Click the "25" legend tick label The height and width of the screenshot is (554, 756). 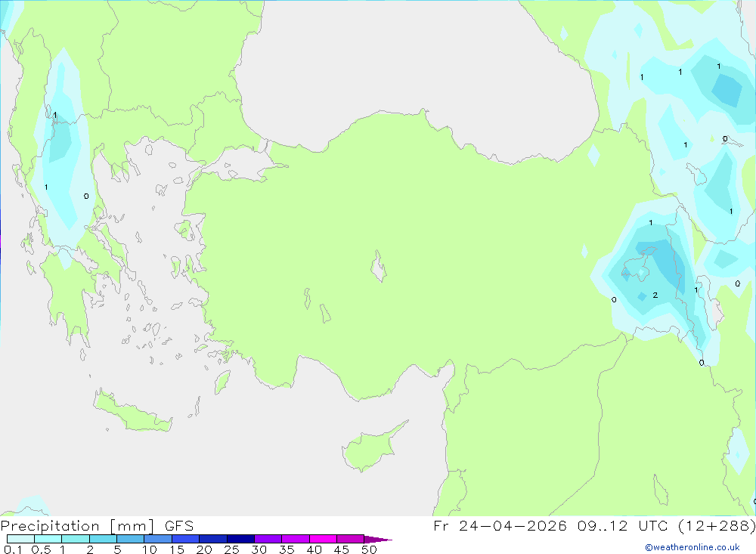tap(232, 549)
